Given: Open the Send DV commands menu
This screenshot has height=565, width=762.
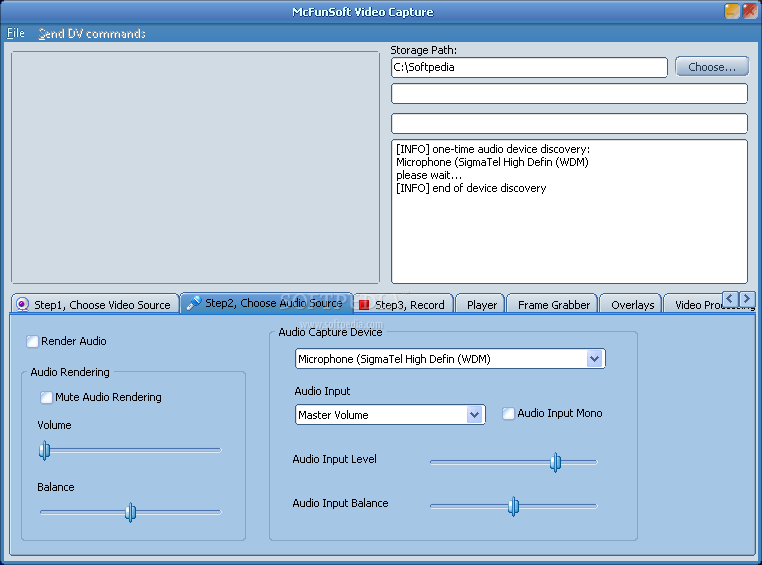Looking at the screenshot, I should click(92, 34).
